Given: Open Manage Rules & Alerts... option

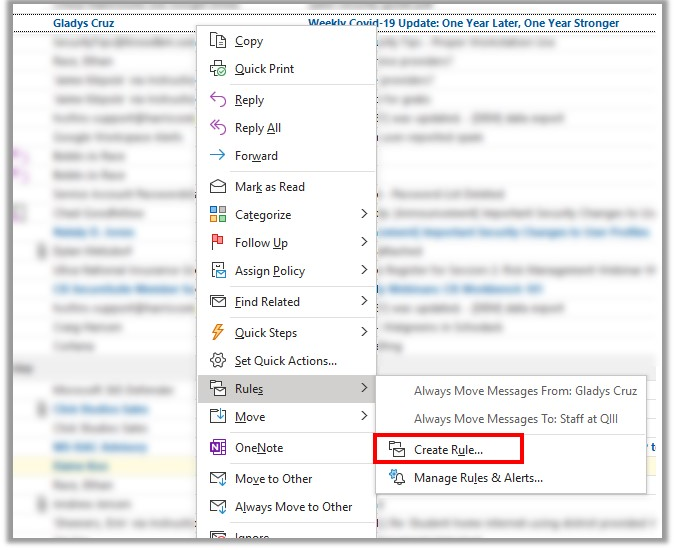Looking at the screenshot, I should pos(511,478).
